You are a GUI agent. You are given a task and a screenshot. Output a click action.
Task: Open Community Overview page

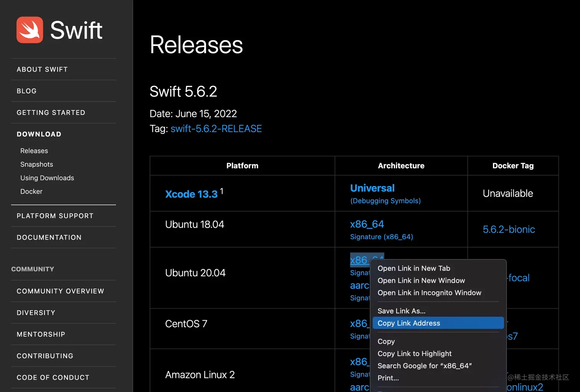(61, 291)
